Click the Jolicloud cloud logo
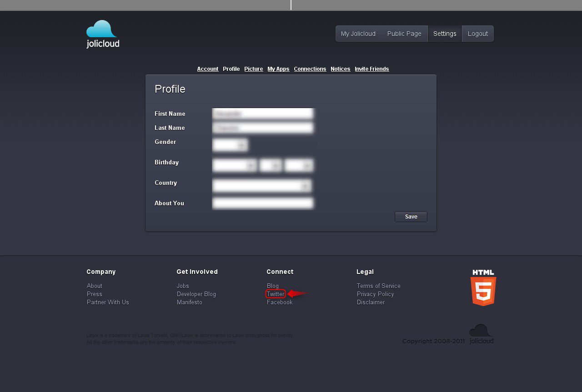Screen dimensions: 582x392 point(103,34)
